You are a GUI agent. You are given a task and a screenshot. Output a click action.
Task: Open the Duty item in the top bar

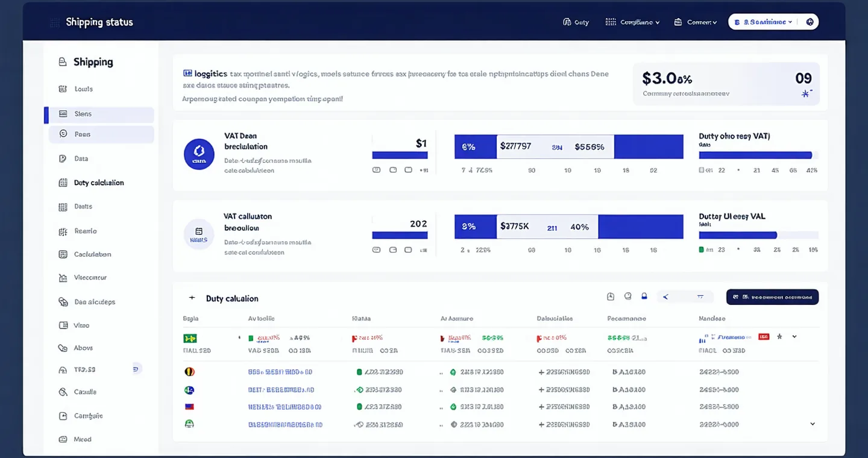(576, 22)
